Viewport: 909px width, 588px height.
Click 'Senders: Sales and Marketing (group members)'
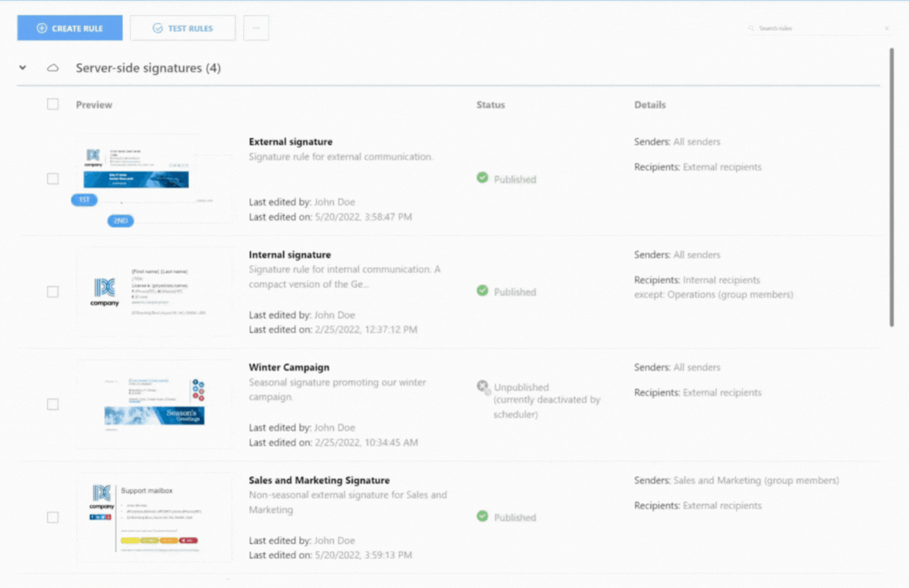(736, 480)
